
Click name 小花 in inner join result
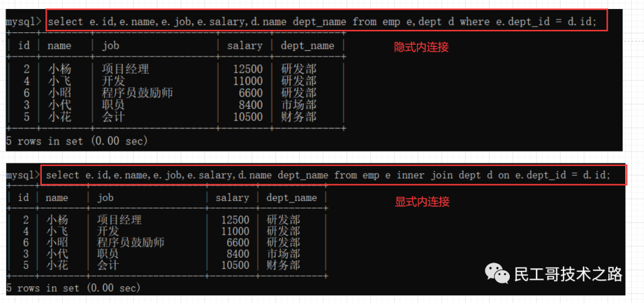point(57,265)
